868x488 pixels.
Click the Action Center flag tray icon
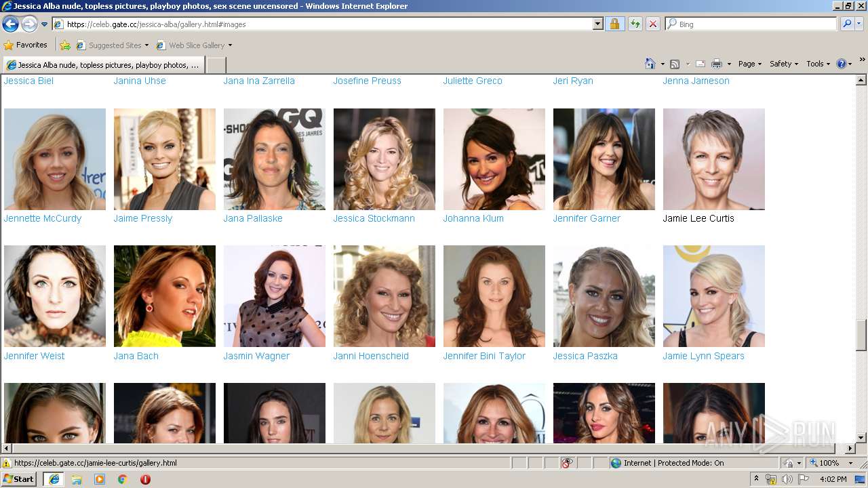tap(804, 479)
